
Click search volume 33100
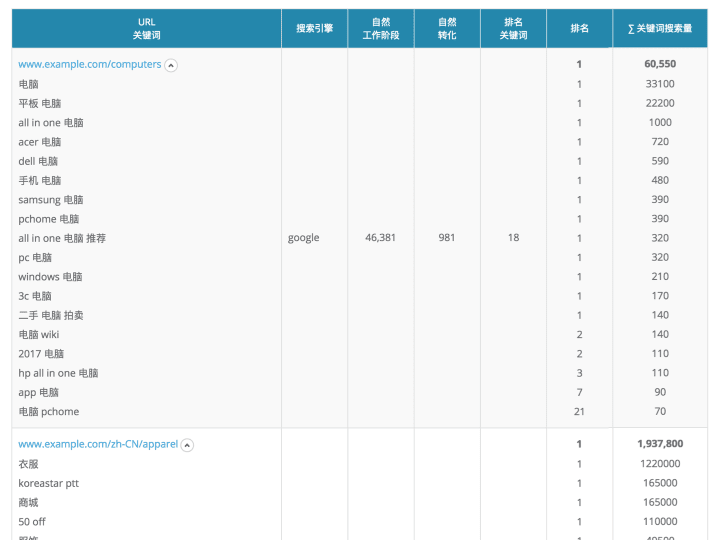tap(660, 84)
